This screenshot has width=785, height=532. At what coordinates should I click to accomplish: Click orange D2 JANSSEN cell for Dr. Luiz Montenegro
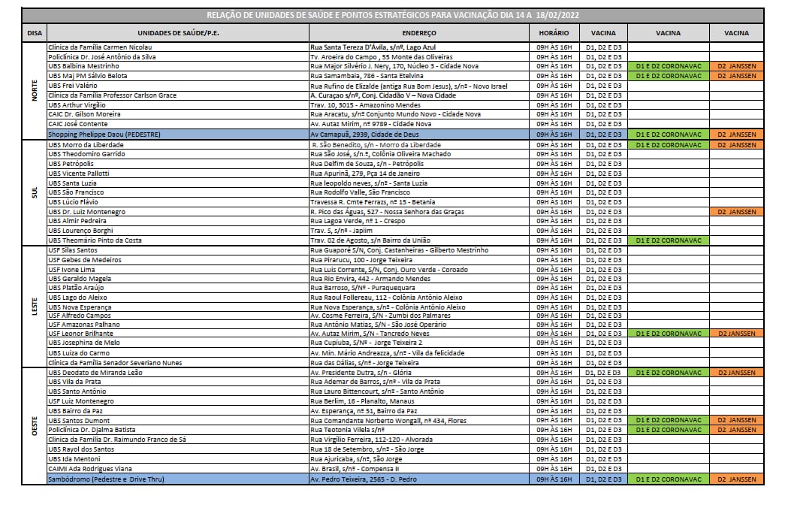[736, 212]
